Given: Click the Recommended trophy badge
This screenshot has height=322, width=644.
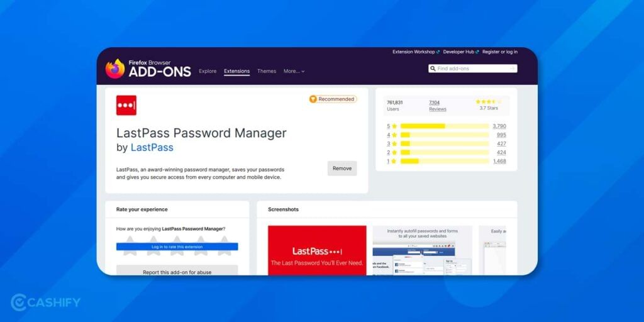Looking at the screenshot, I should pos(333,99).
